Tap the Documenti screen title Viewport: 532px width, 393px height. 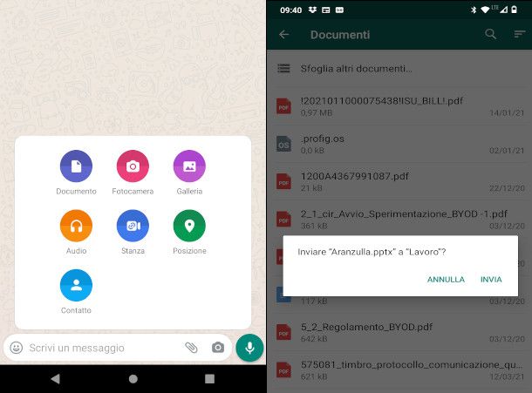pos(340,35)
